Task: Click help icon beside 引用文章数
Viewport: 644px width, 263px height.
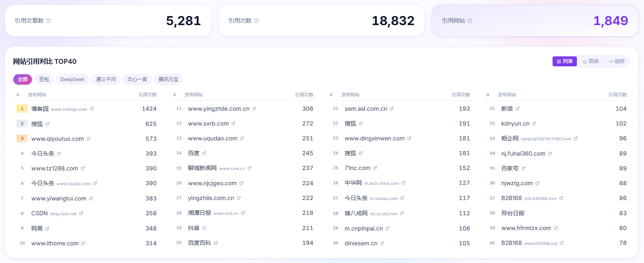Action: (49, 21)
